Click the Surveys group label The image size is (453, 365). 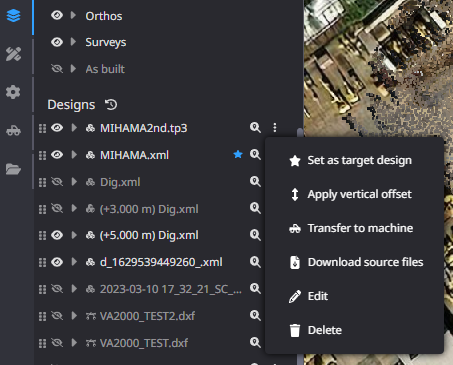point(106,43)
